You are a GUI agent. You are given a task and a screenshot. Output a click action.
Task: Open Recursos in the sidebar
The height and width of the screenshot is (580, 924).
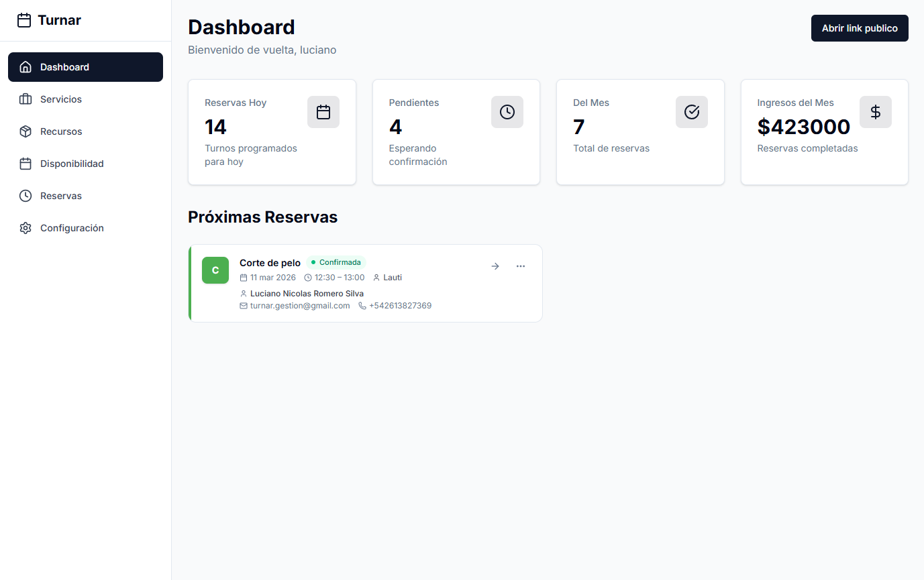[61, 131]
